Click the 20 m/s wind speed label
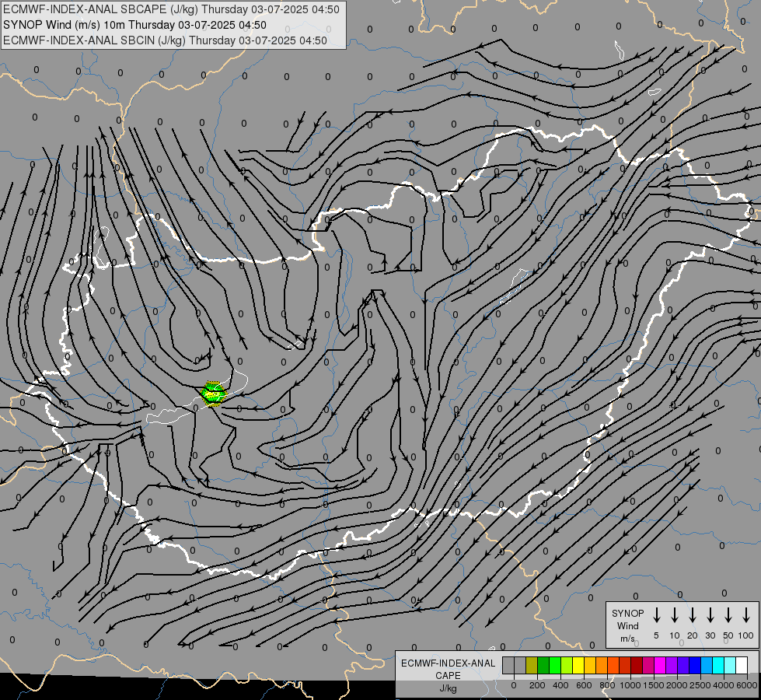 [x=693, y=635]
